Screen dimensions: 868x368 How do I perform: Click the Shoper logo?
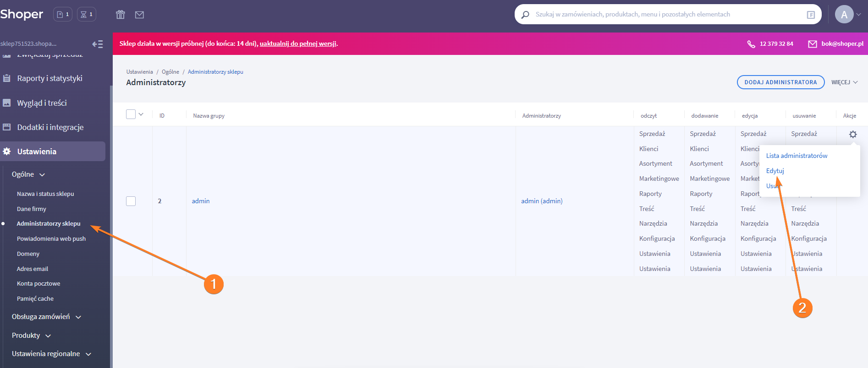[x=22, y=14]
